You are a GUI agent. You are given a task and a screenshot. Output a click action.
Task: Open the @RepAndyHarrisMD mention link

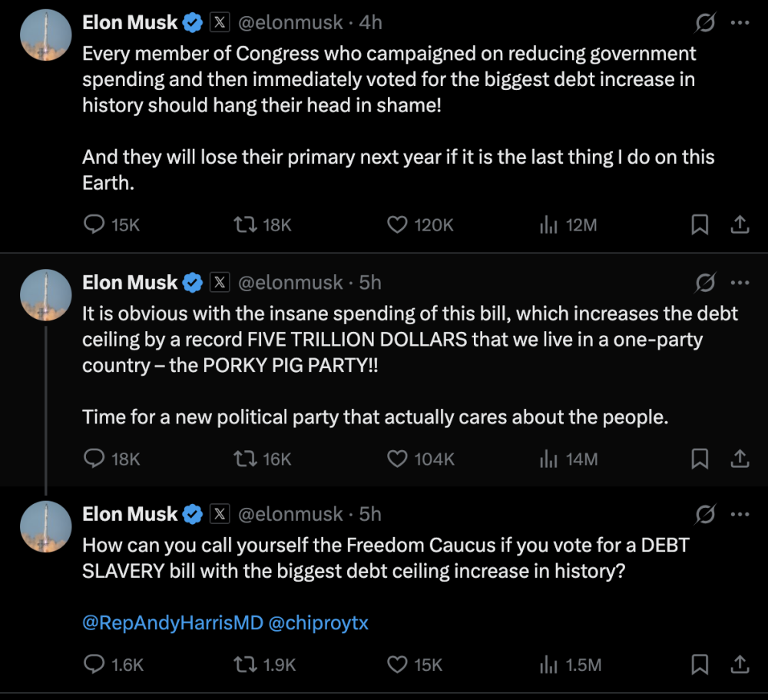(170, 622)
